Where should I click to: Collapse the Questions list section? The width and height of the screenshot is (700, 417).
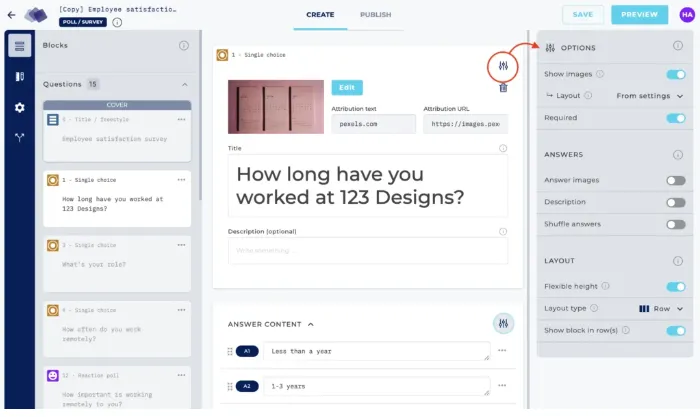coord(184,85)
